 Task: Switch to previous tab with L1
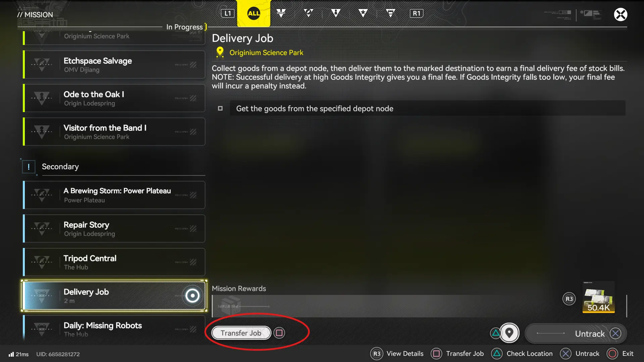point(228,13)
